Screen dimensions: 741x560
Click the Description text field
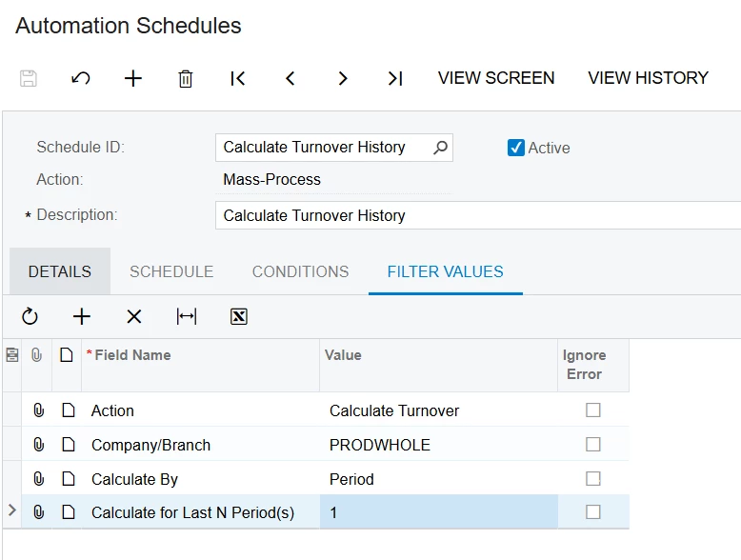click(x=476, y=215)
